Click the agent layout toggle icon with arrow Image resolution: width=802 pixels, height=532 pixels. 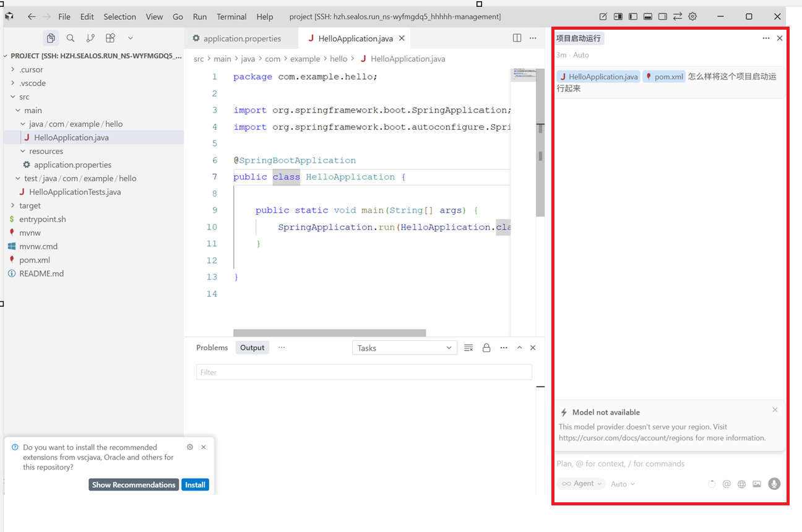click(618, 17)
